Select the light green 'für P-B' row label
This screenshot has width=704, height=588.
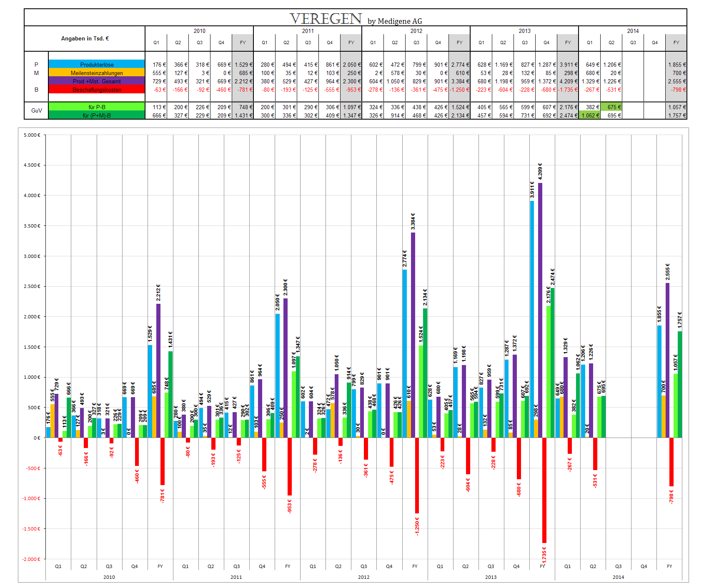pos(97,107)
